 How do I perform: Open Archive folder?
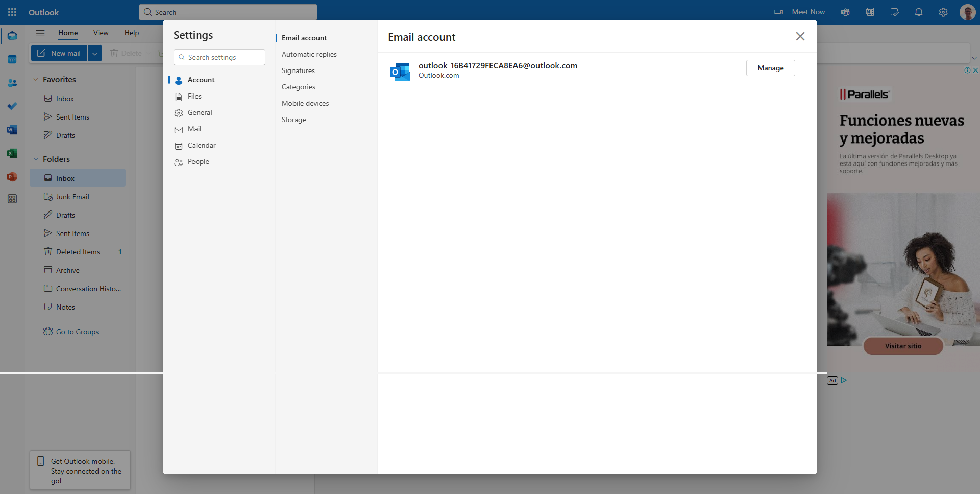pyautogui.click(x=78, y=270)
